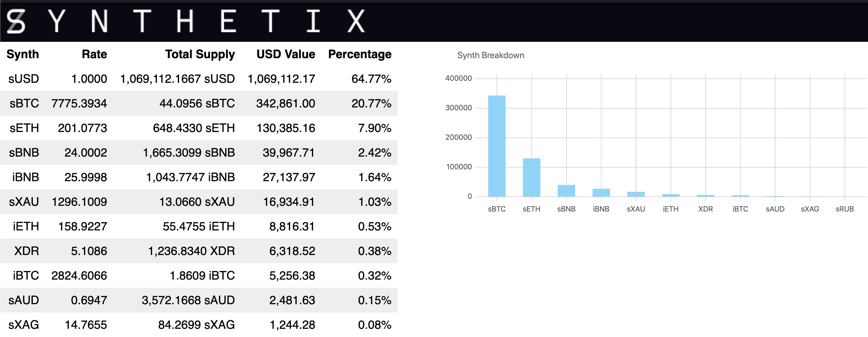This screenshot has width=868, height=337.
Task: Click the 20.77% percentage cell
Action: [x=371, y=103]
